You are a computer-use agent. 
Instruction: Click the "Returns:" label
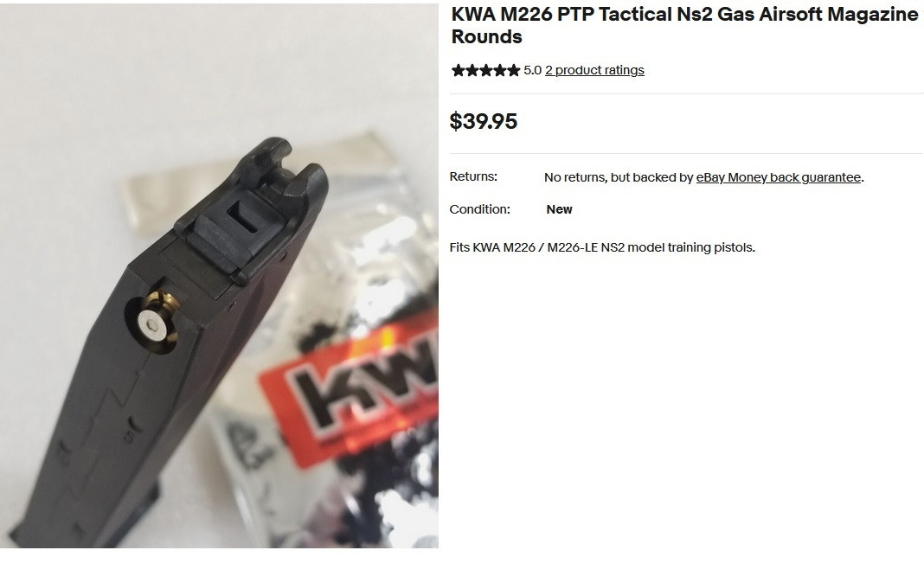coord(473,176)
